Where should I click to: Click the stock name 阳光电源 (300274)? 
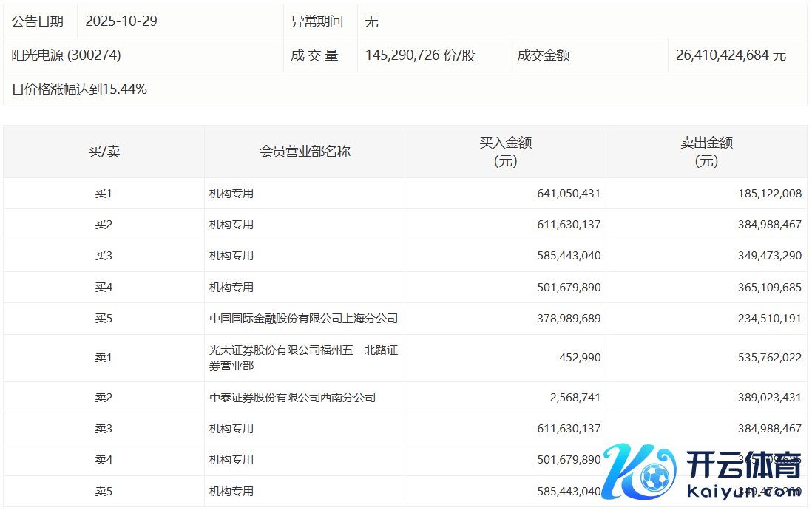[x=67, y=55]
